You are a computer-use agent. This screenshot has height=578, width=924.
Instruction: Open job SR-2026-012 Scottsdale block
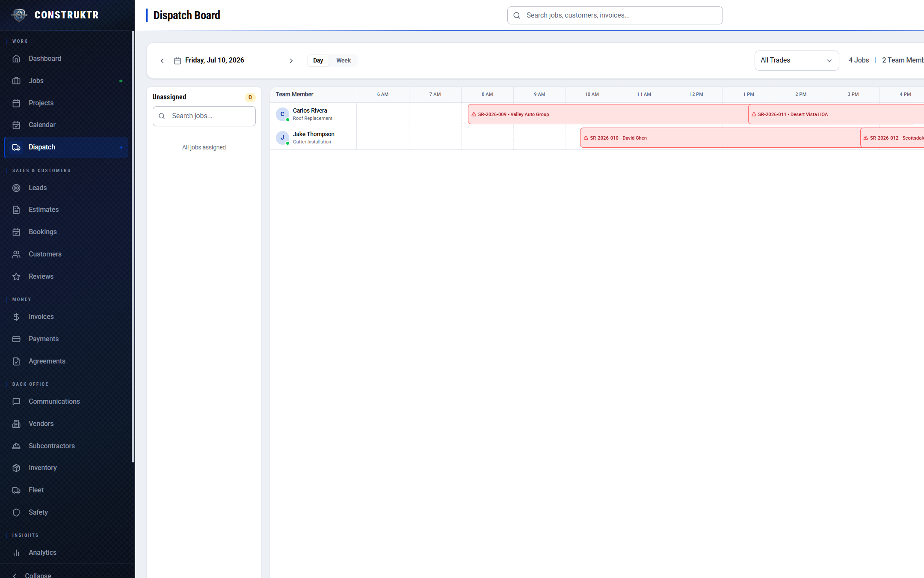pyautogui.click(x=892, y=138)
